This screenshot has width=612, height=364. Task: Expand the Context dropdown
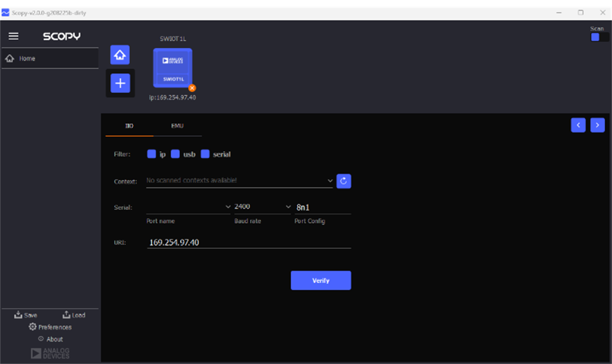coord(240,181)
